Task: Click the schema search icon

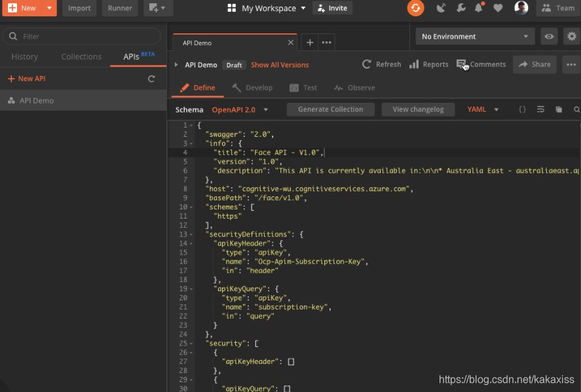Action: [576, 109]
